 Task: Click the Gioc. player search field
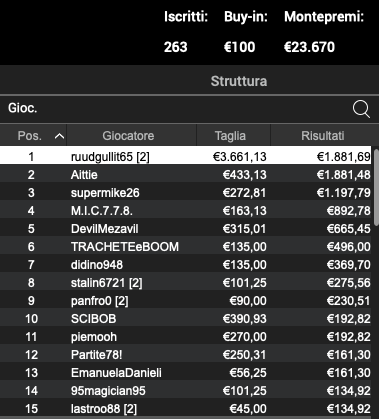click(173, 109)
